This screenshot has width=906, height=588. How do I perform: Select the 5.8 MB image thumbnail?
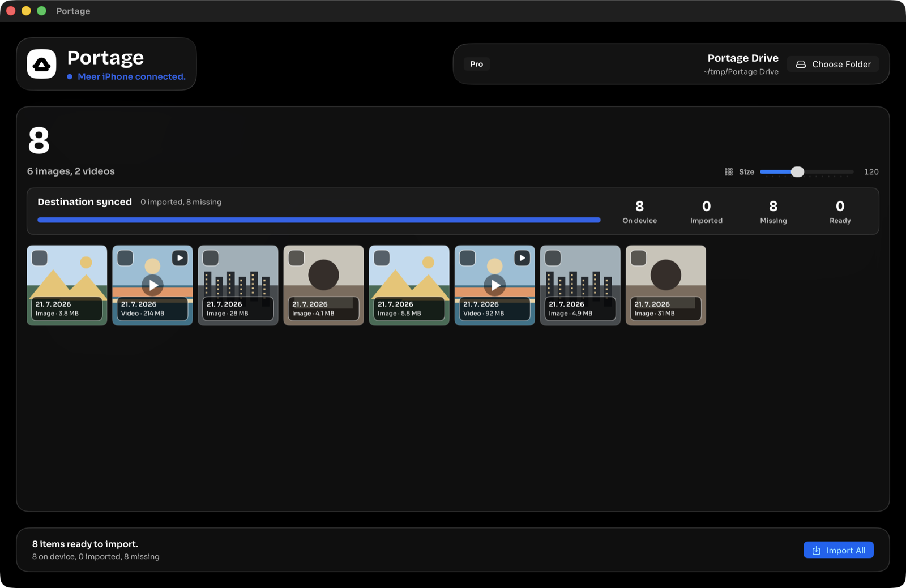coord(409,285)
